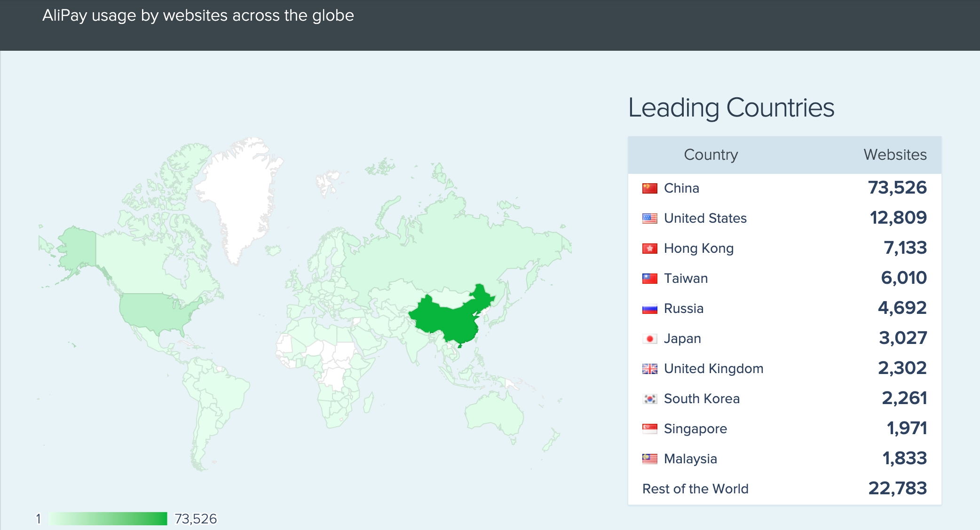Click the website count 2,261
The image size is (980, 530).
pyautogui.click(x=904, y=398)
